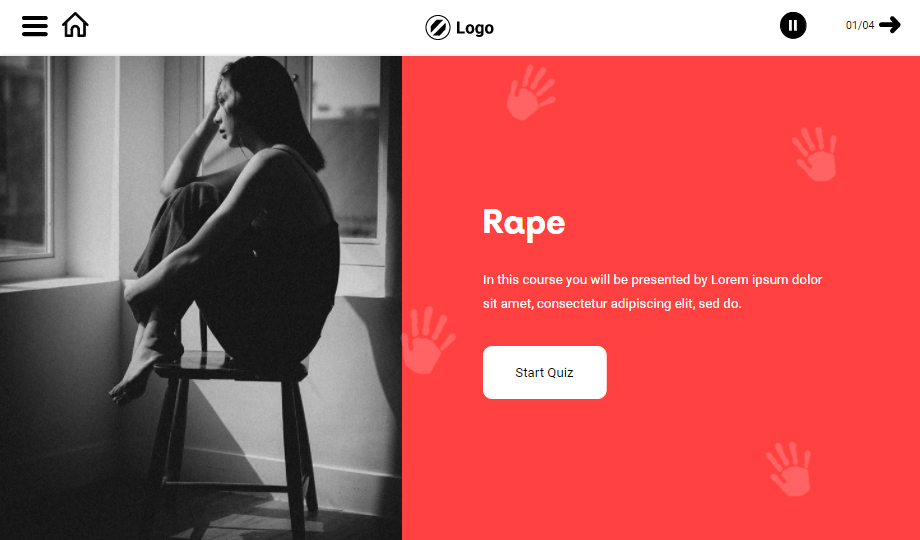Select the "Rape" course title heading
920x540 pixels.
coord(524,224)
